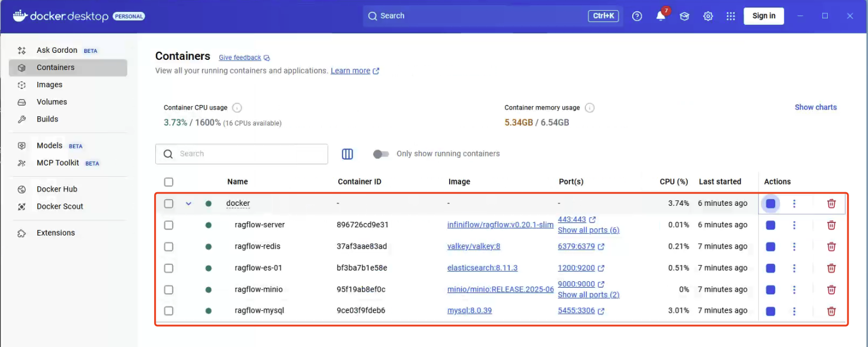The height and width of the screenshot is (347, 868).
Task: Open Docker Desktop settings gear
Action: (x=708, y=16)
